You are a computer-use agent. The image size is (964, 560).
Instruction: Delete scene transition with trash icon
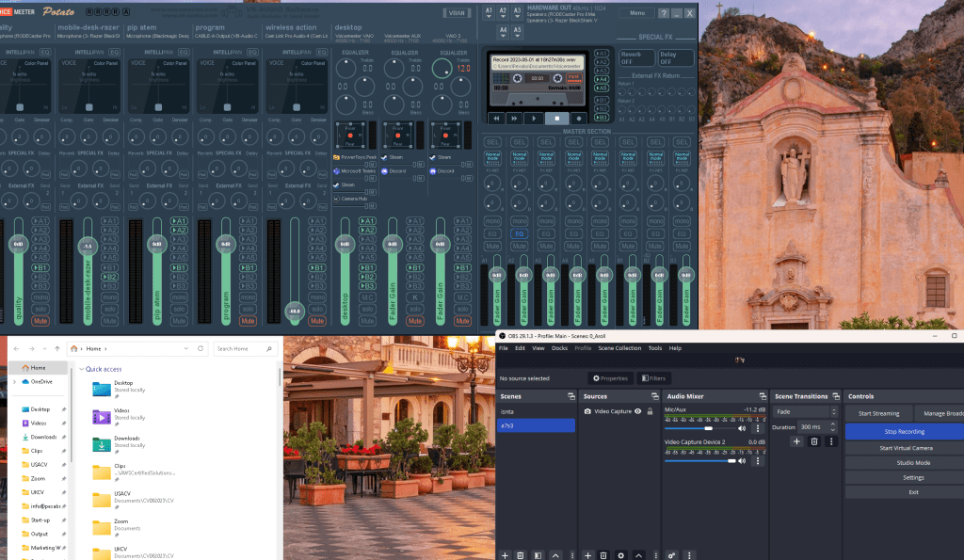[x=814, y=441]
